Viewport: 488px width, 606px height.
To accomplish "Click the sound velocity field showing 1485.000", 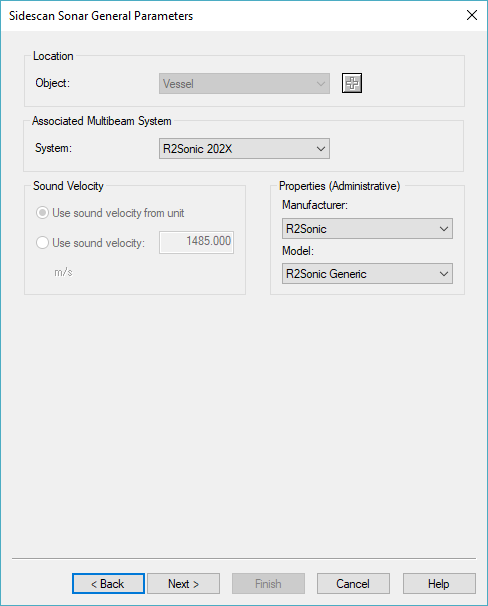I will coord(196,242).
